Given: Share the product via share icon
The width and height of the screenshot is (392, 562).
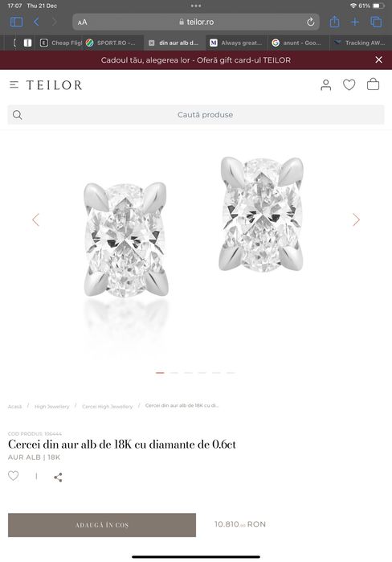Looking at the screenshot, I should click(58, 477).
